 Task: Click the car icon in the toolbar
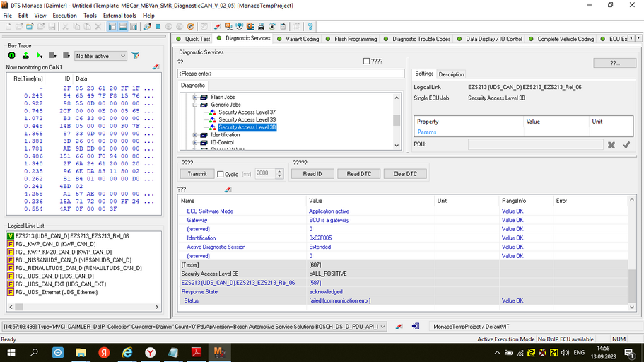coord(261,27)
